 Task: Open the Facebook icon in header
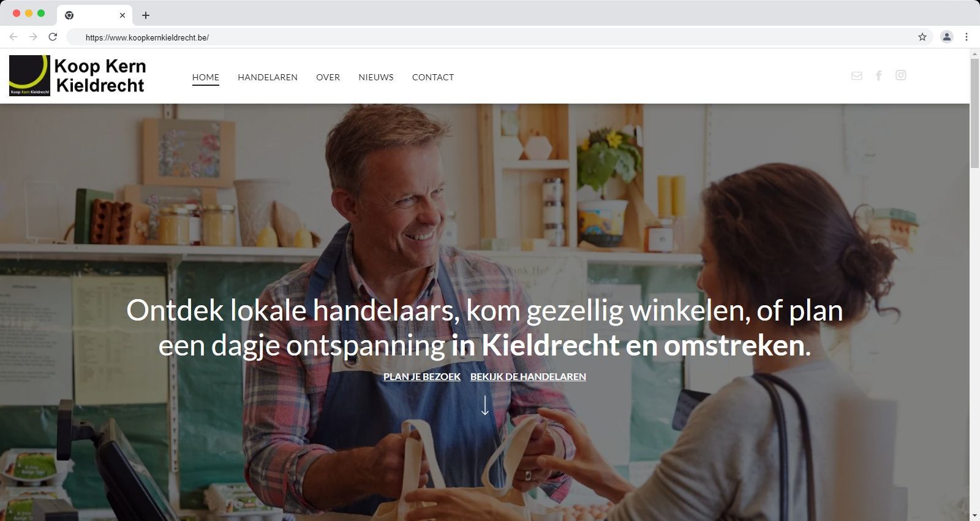pos(878,75)
